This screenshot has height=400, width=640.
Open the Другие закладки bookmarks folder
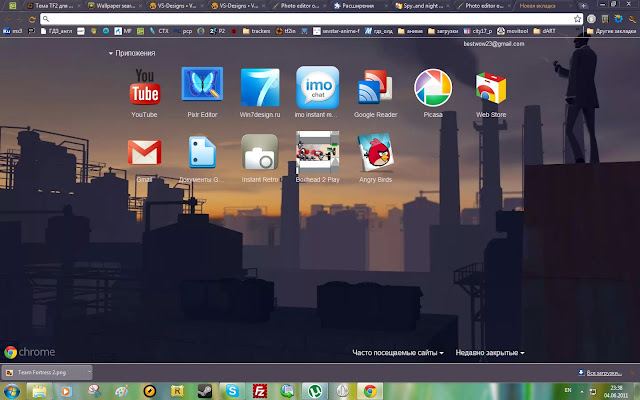(x=611, y=31)
